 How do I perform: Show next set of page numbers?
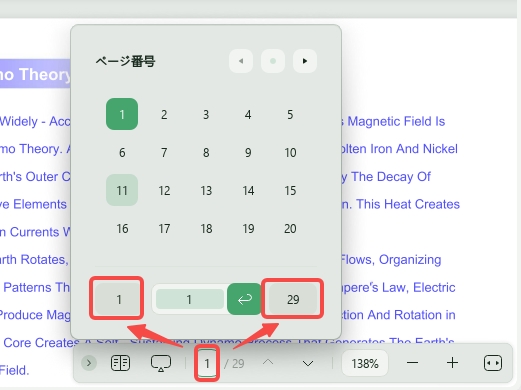tap(305, 61)
